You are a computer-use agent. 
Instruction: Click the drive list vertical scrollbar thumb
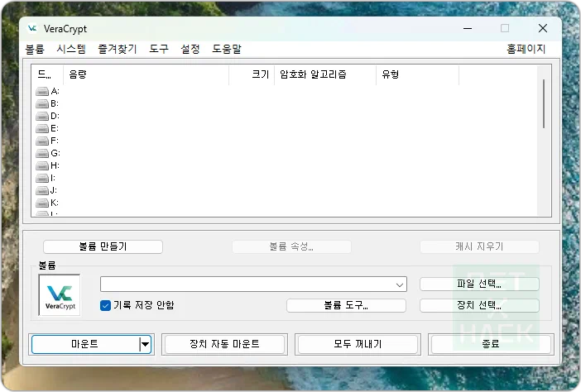point(544,104)
